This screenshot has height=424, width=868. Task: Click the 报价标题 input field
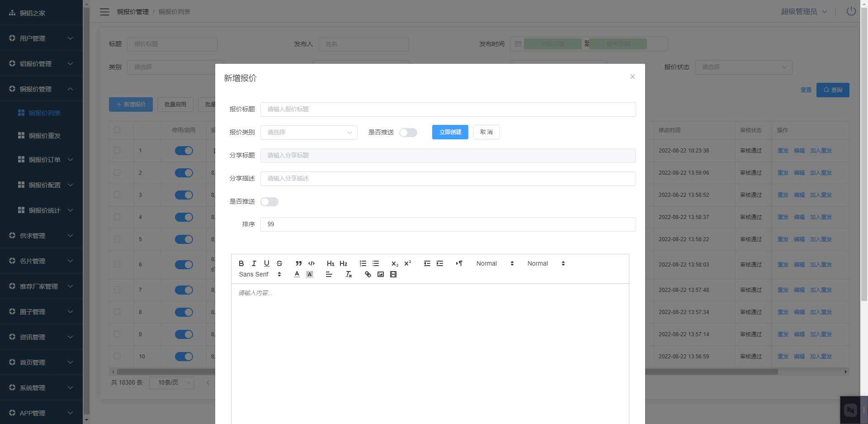[x=448, y=110]
